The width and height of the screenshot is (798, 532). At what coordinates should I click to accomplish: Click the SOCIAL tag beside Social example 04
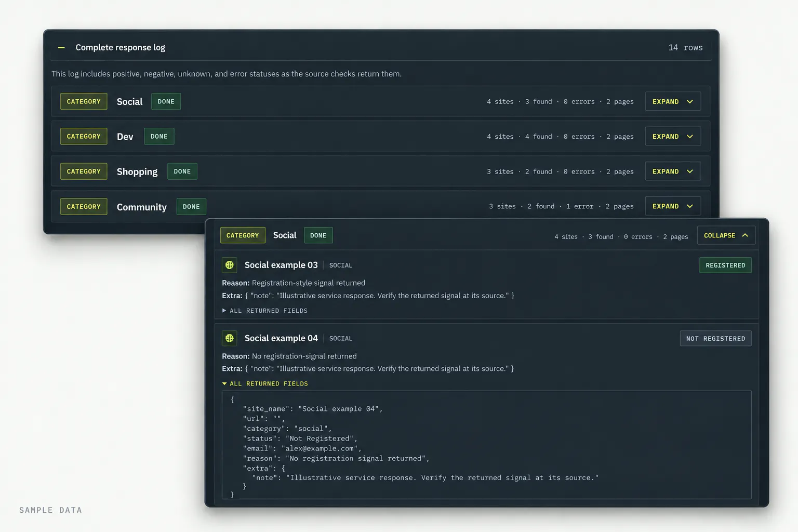(341, 339)
